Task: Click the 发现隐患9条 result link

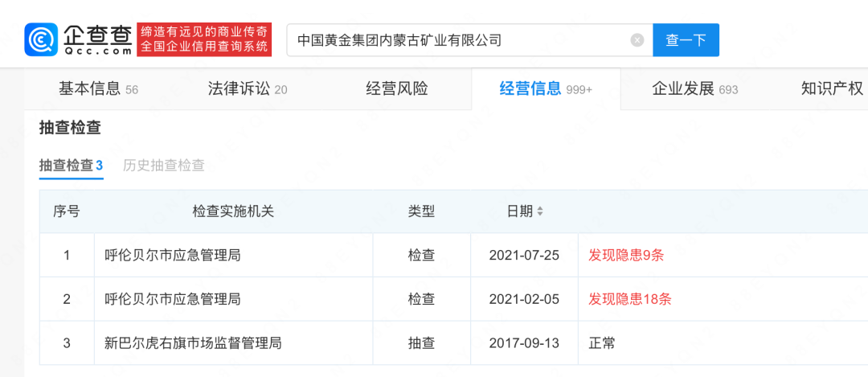Action: [x=626, y=255]
